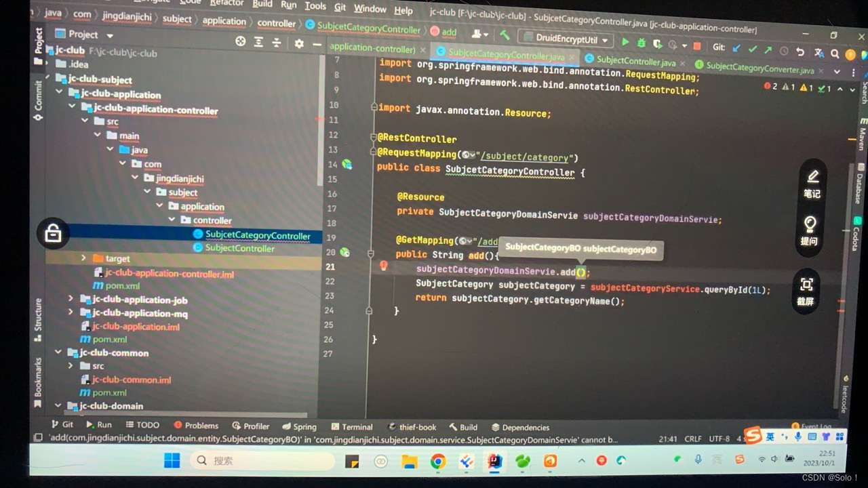The height and width of the screenshot is (488, 868).
Task: Start debugging with the Debug bug icon
Action: (x=642, y=43)
